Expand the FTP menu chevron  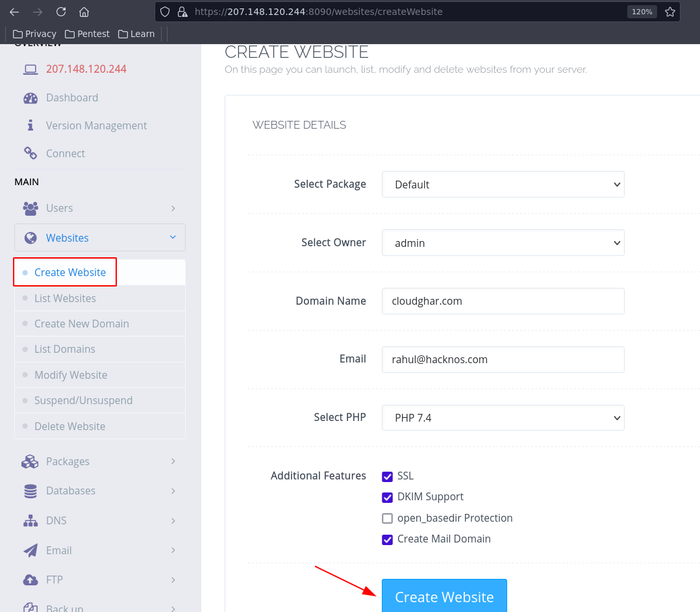(x=173, y=580)
